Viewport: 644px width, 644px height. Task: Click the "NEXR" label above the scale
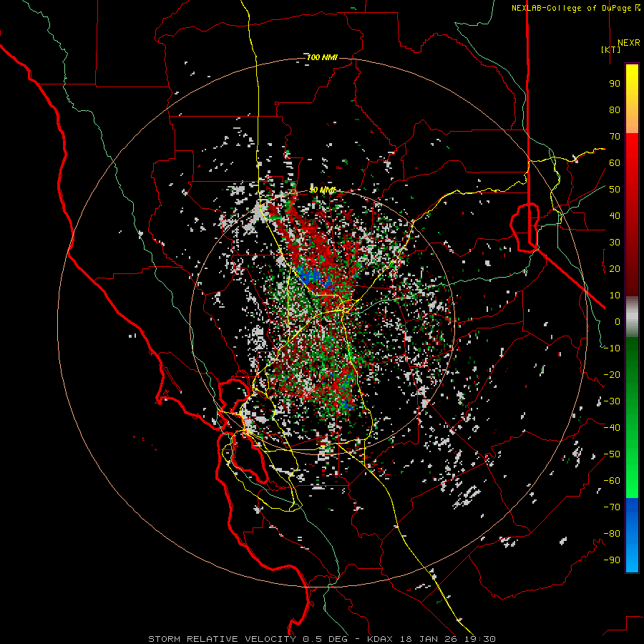pyautogui.click(x=628, y=43)
